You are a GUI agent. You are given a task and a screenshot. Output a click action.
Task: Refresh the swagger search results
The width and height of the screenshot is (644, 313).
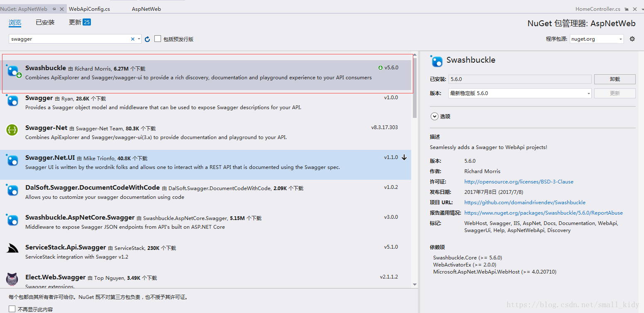(x=147, y=39)
